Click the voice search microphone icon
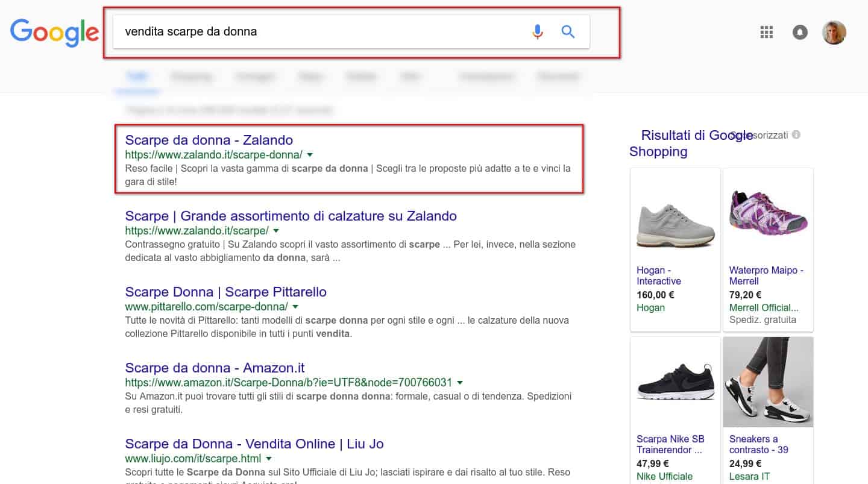Image resolution: width=868 pixels, height=484 pixels. click(538, 32)
